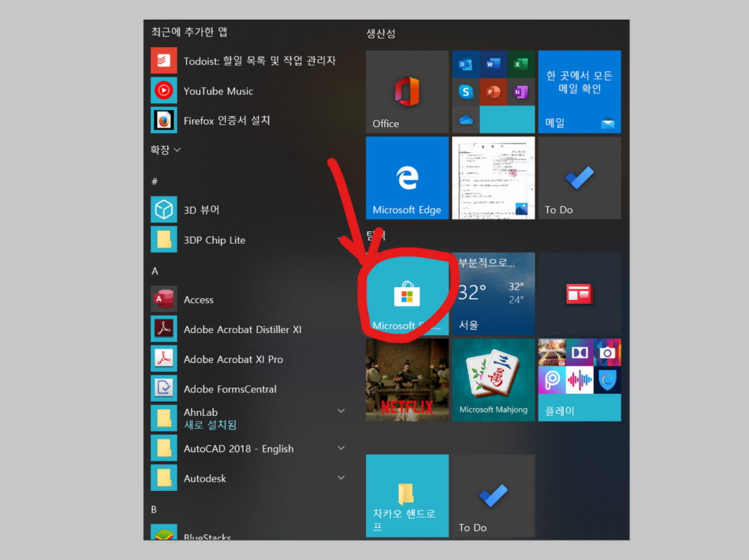Viewport: 749px width, 560px height.
Task: Click the B letter group header
Action: (154, 509)
